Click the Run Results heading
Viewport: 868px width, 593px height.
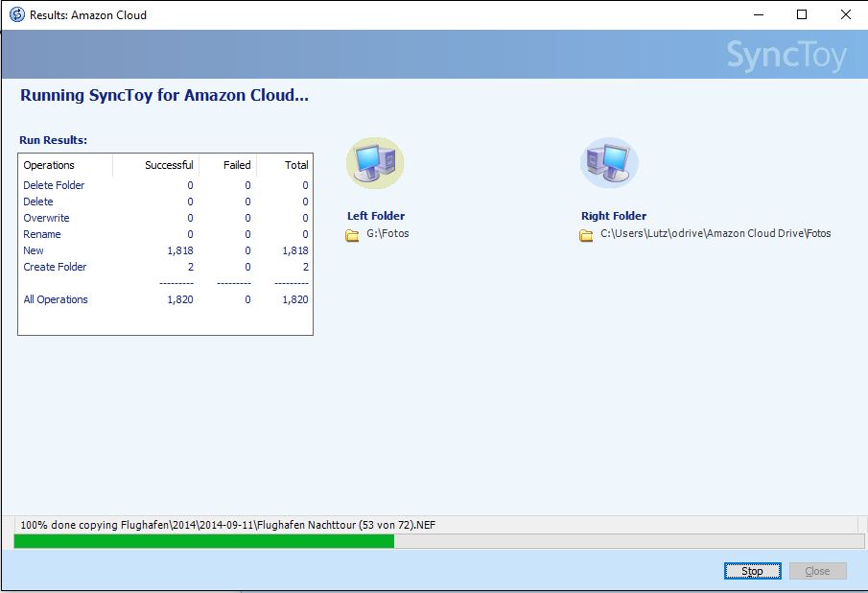53,140
